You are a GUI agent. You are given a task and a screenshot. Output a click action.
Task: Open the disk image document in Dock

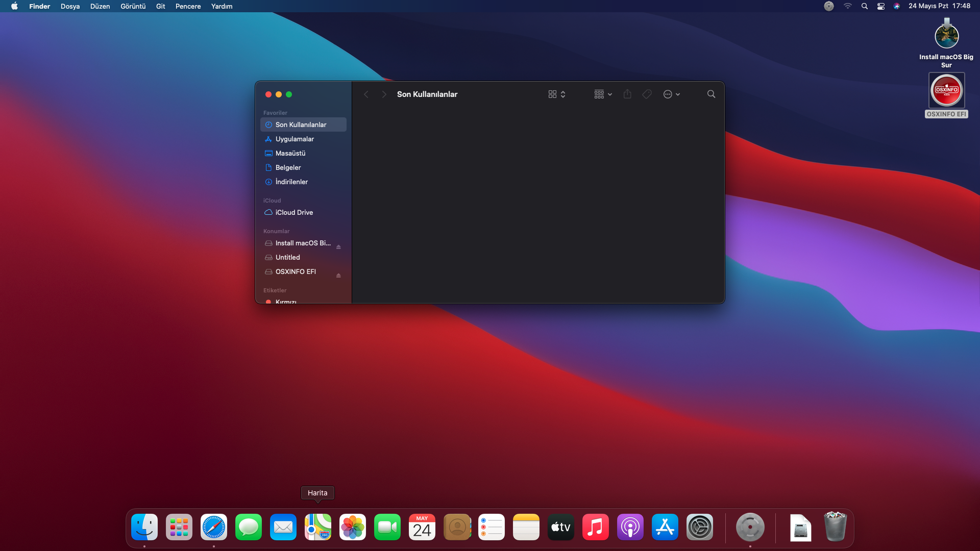coord(801,528)
